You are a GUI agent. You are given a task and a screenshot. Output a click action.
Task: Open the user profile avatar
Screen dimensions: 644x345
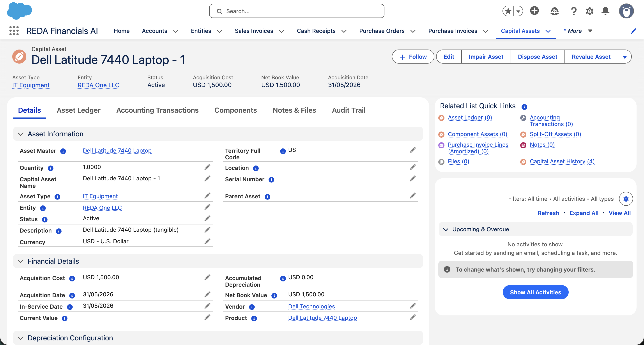click(626, 11)
